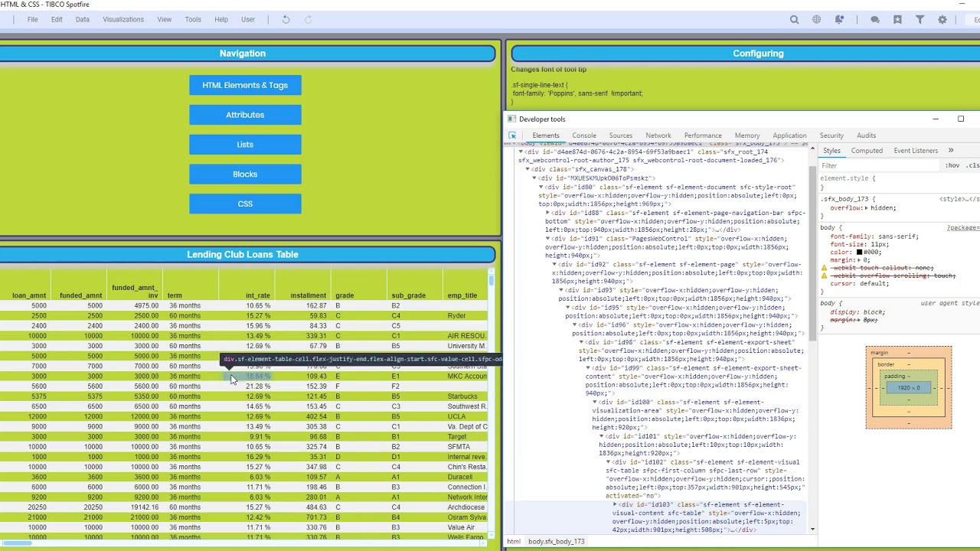
Task: Switch to the Network tab
Action: point(658,135)
